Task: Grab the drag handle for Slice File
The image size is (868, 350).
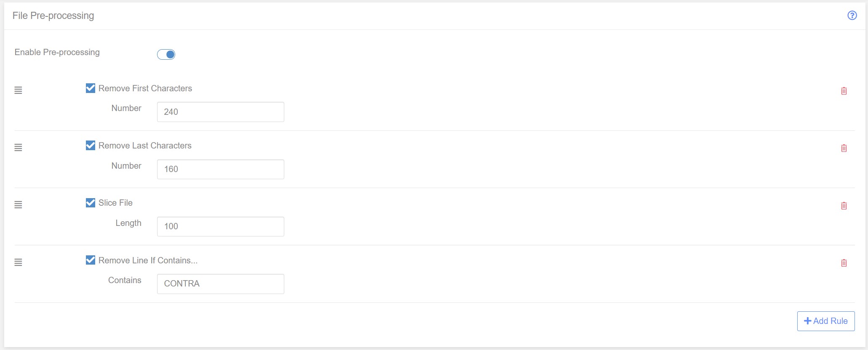Action: click(x=18, y=204)
